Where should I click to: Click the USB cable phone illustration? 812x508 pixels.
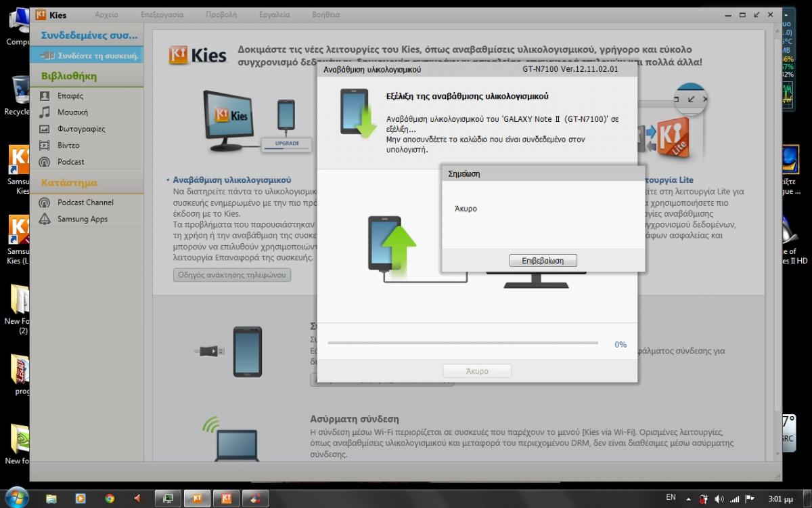click(x=228, y=352)
